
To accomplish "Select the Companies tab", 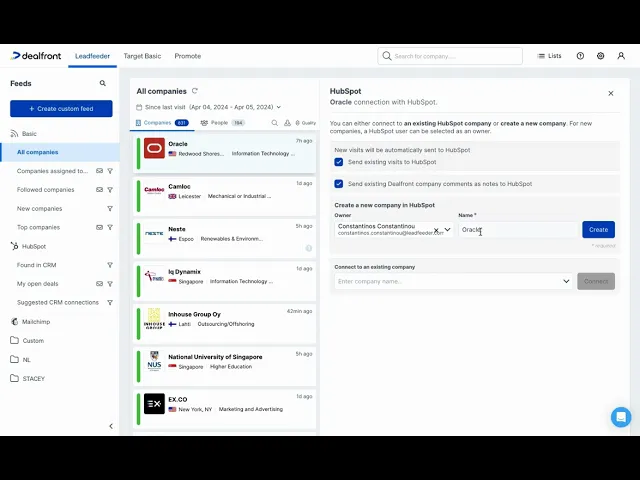I will pos(162,123).
